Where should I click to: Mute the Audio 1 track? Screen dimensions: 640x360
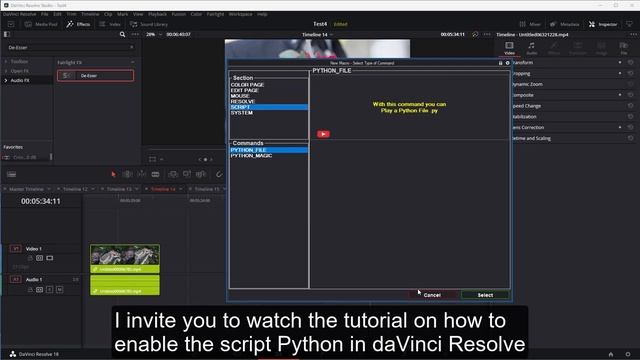pyautogui.click(x=60, y=289)
